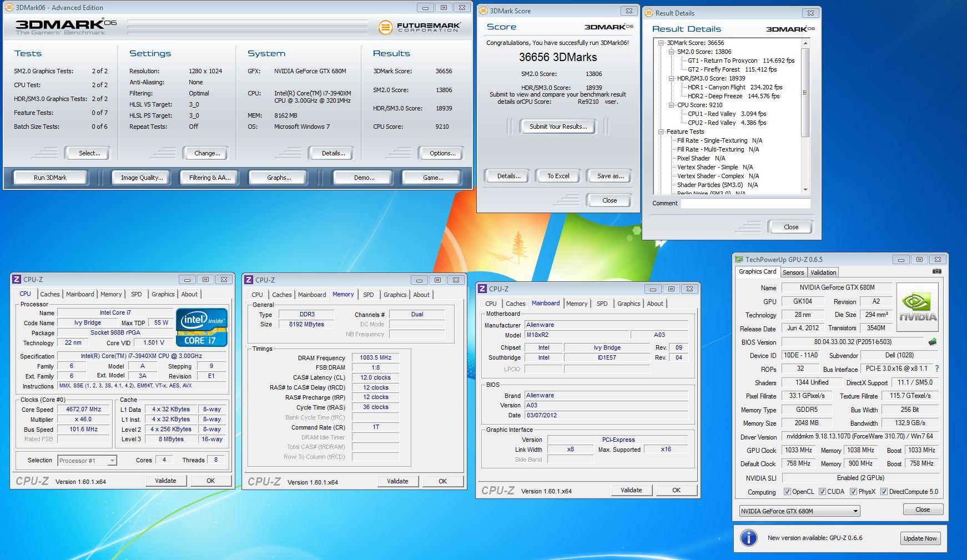Click the Comment input field

746,204
